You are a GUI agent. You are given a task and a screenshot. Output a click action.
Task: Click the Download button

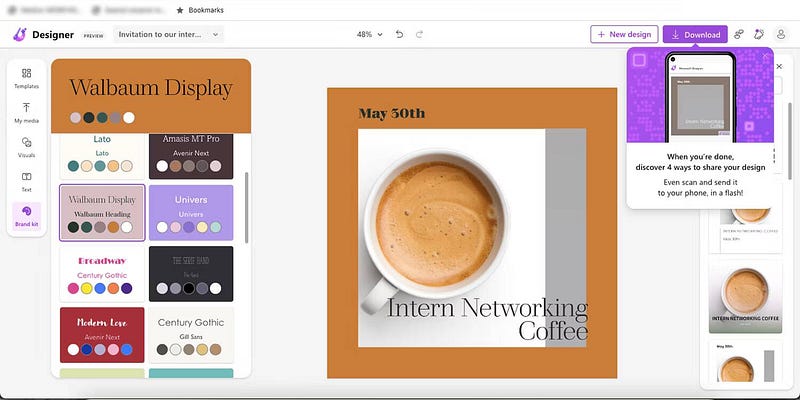(x=695, y=34)
